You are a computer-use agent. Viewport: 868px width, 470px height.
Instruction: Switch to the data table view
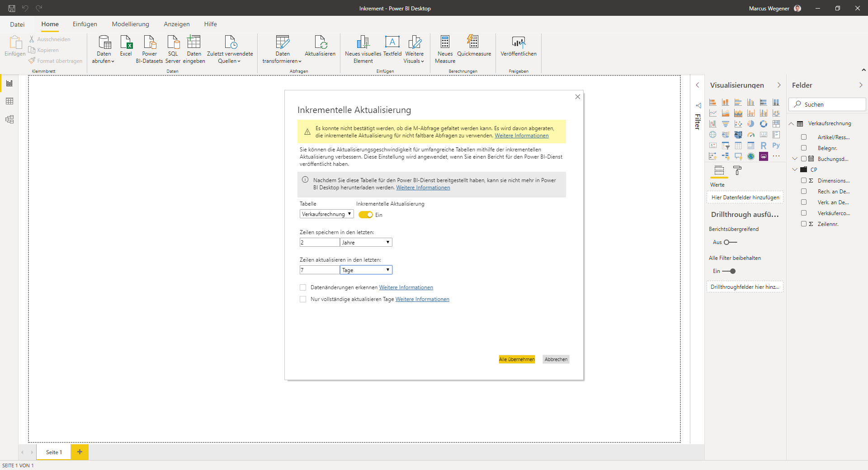point(9,101)
